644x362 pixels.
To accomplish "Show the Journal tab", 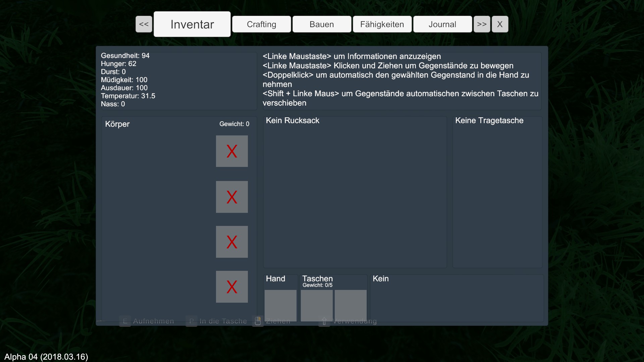I will 442,24.
